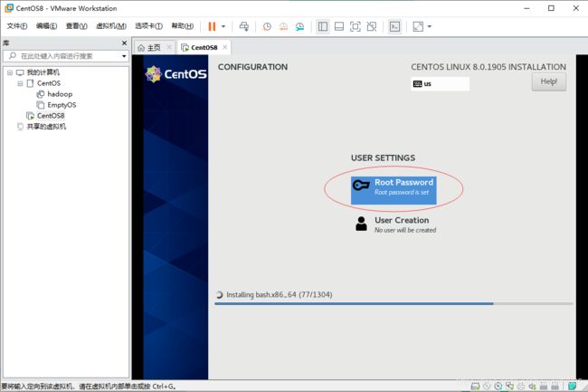Select 共享的虚拟机 in the library
The height and width of the screenshot is (392, 588).
click(x=46, y=127)
